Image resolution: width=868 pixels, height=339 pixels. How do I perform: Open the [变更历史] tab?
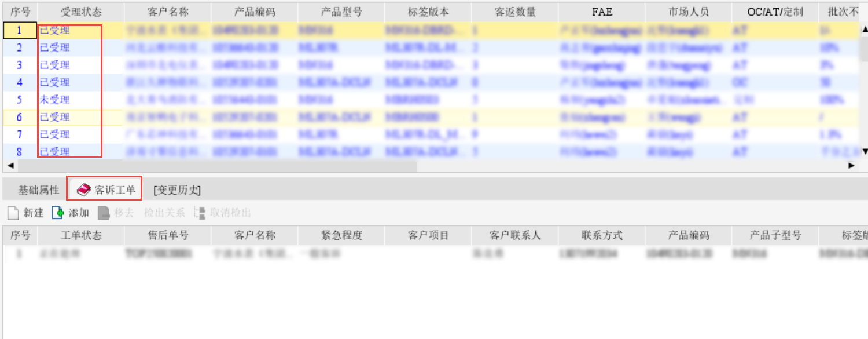177,189
